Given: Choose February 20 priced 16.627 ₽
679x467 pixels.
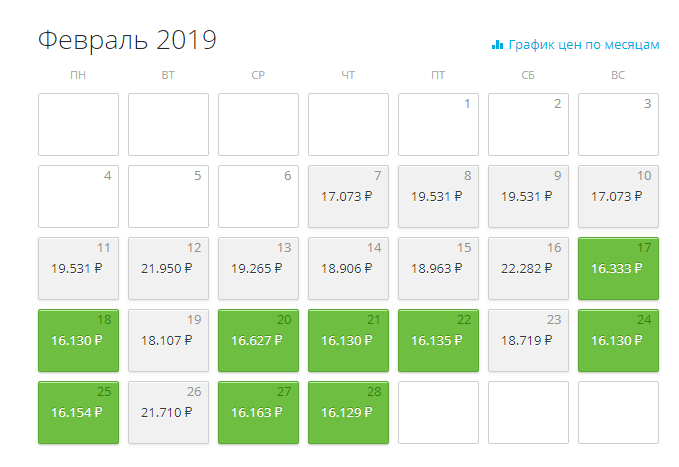Looking at the screenshot, I should (259, 340).
